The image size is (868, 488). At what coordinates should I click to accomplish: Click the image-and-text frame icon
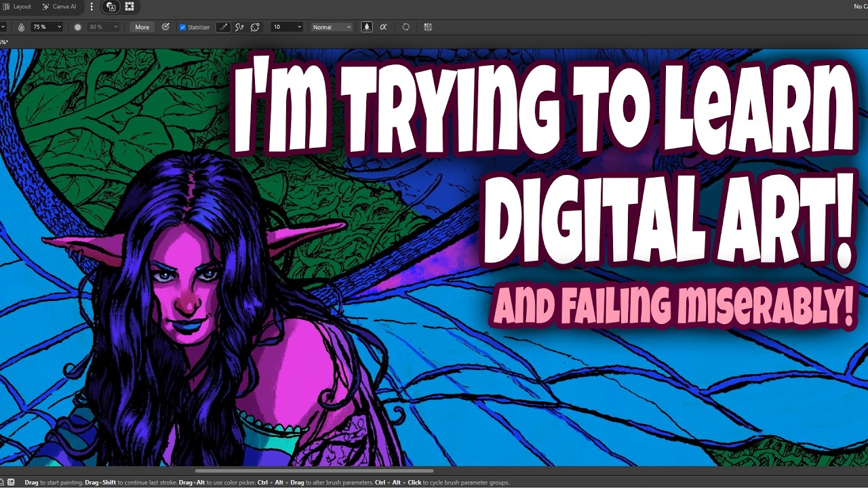pos(111,7)
